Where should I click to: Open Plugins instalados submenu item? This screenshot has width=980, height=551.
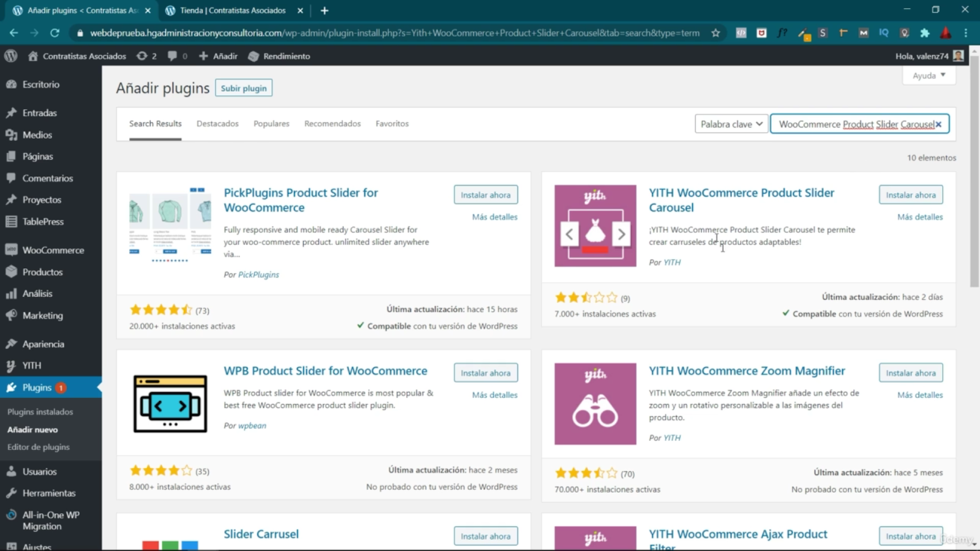click(40, 412)
